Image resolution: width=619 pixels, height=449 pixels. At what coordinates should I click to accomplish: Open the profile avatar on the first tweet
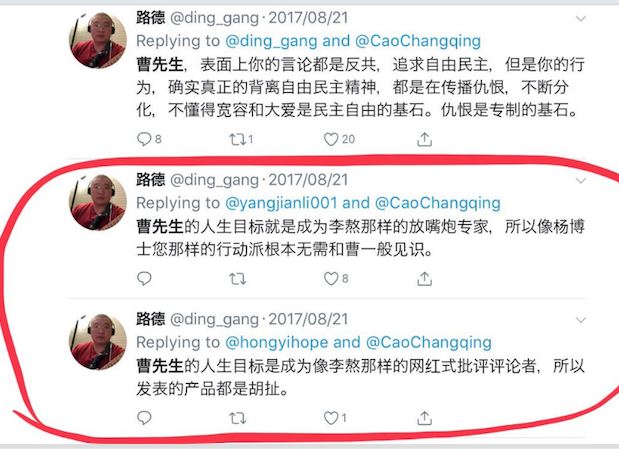(x=98, y=40)
